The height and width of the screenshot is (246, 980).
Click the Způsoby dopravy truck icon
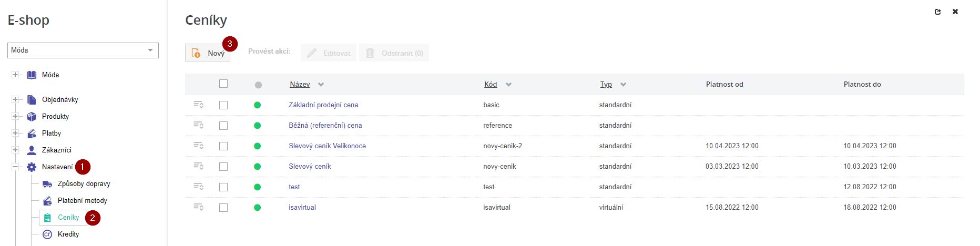pos(47,184)
